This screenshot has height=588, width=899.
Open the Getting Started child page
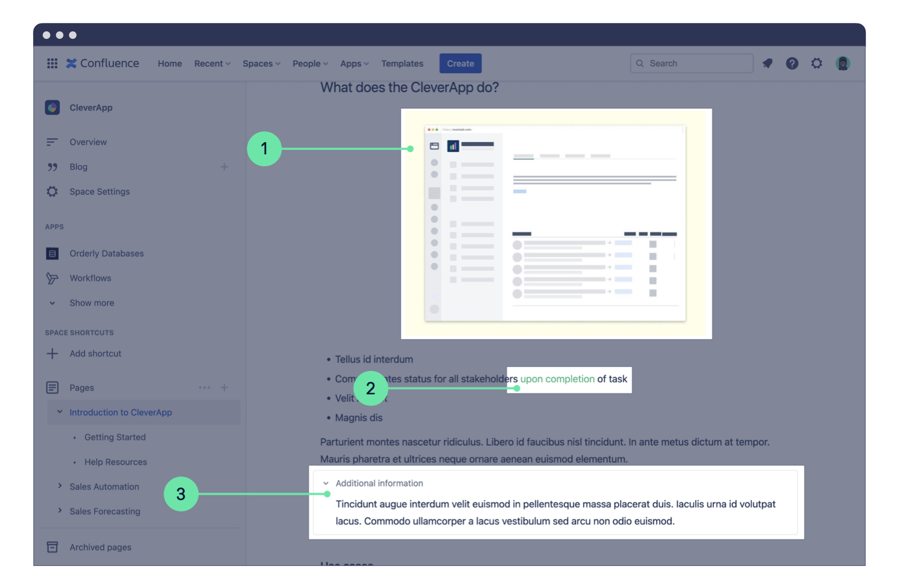tap(115, 437)
